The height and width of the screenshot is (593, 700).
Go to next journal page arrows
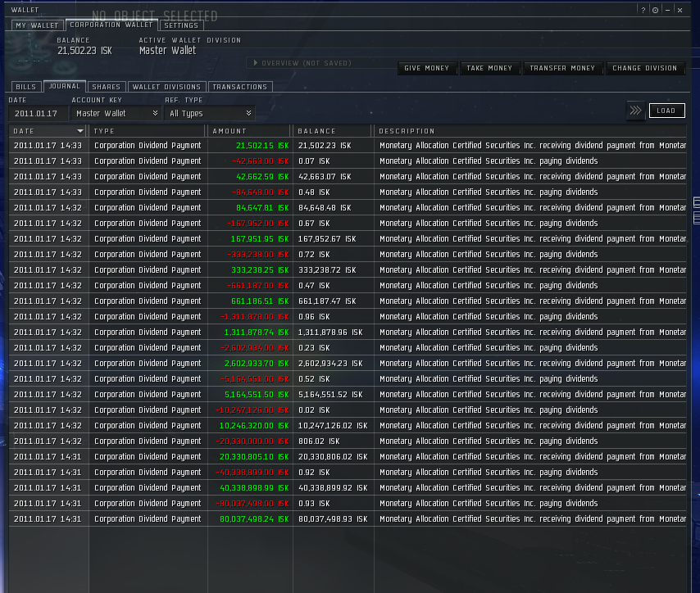[635, 111]
